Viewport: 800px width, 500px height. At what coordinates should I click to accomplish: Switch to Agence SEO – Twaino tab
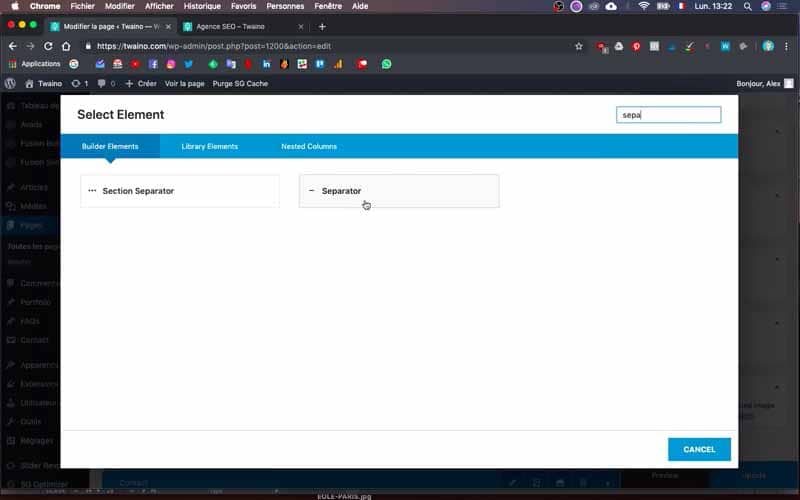coord(231,27)
